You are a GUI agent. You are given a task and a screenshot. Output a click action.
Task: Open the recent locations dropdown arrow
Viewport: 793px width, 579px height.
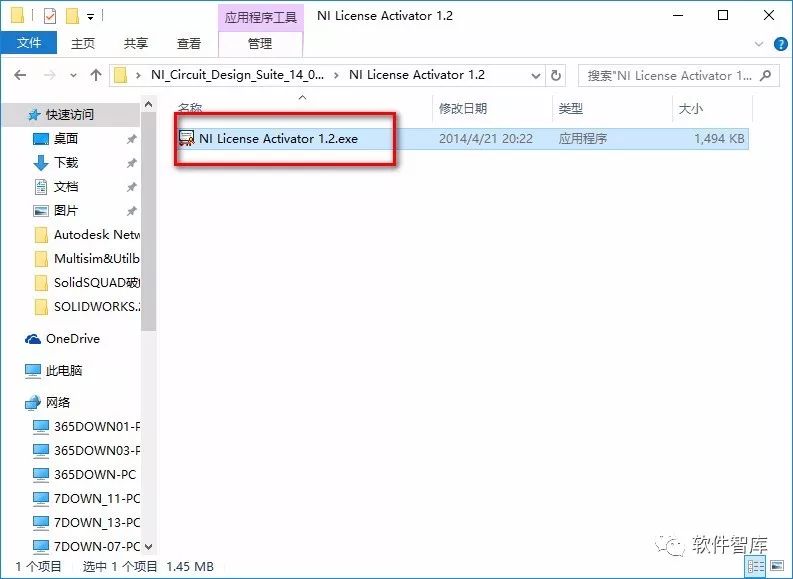point(73,76)
